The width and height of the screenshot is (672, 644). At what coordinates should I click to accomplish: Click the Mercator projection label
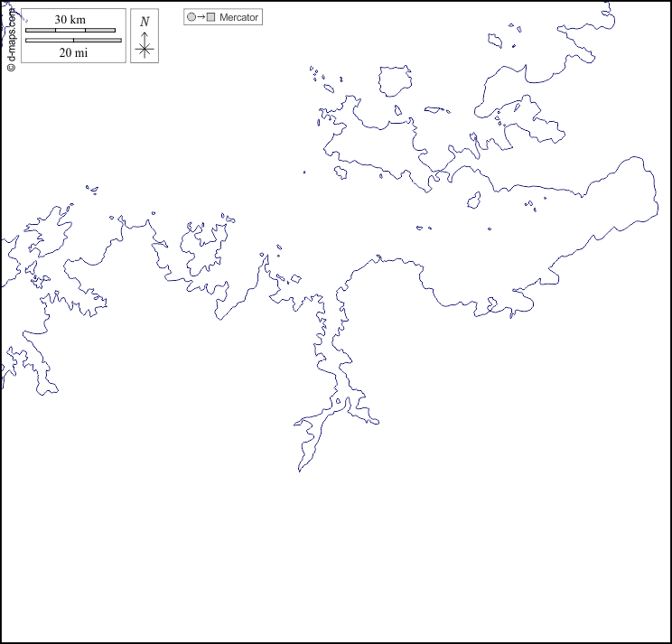(238, 17)
